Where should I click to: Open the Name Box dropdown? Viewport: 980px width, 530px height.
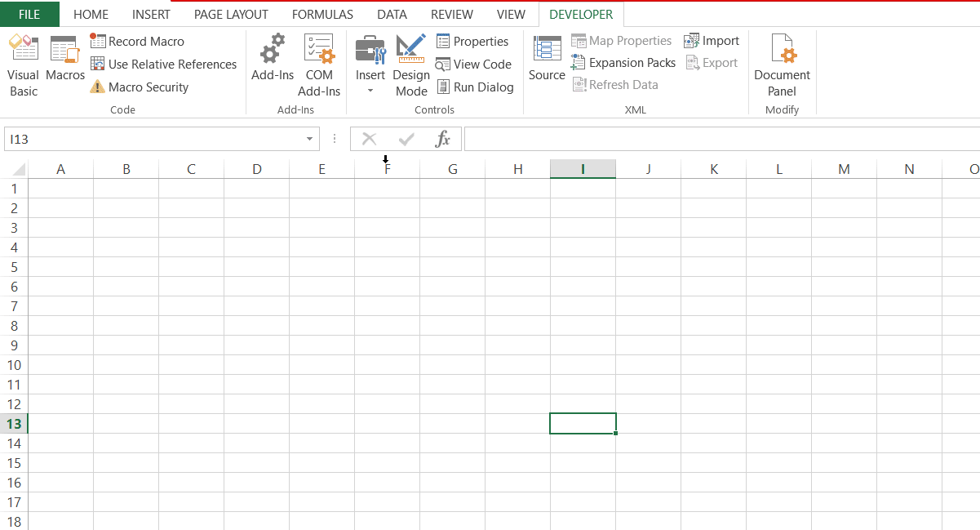pyautogui.click(x=310, y=139)
